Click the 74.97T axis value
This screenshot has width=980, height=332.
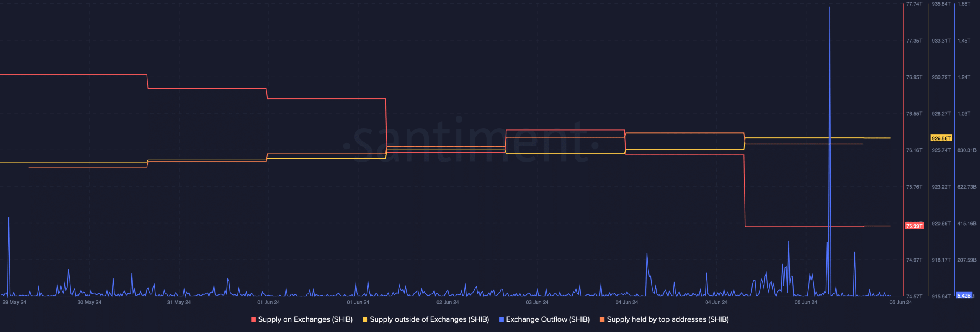[914, 260]
